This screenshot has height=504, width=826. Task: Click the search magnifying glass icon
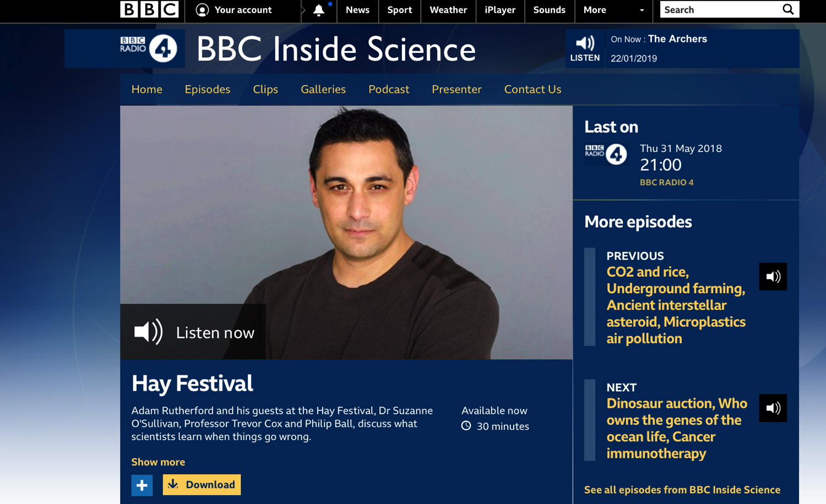click(788, 10)
